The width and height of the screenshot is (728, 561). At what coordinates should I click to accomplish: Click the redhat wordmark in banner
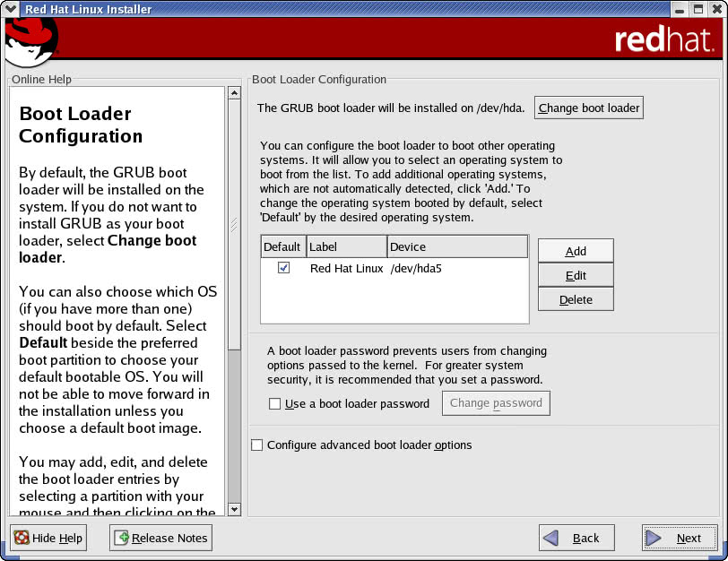pyautogui.click(x=664, y=40)
